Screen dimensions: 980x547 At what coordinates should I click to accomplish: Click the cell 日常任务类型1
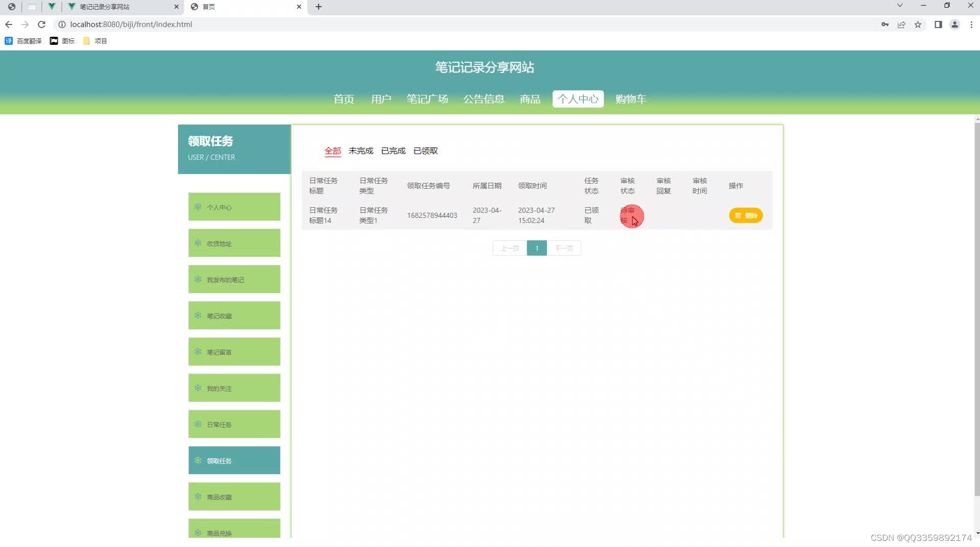pos(374,215)
